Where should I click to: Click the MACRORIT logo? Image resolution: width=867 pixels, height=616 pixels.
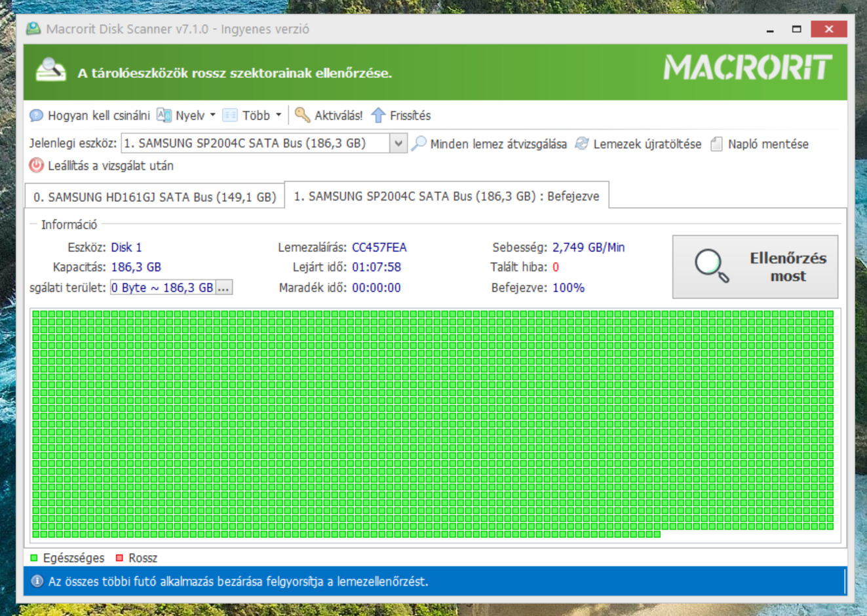(x=748, y=67)
